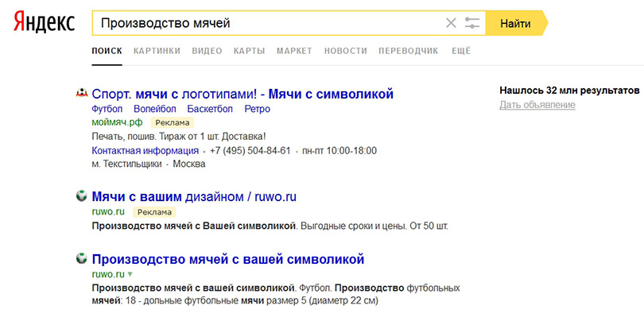The width and height of the screenshot is (644, 321).
Task: Open the Контактная информация link
Action: click(x=145, y=150)
